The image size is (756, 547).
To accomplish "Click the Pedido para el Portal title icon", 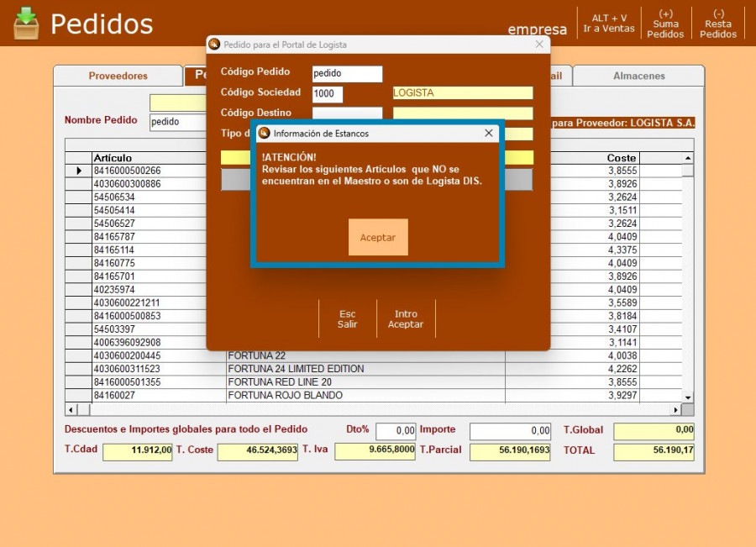I will 214,45.
